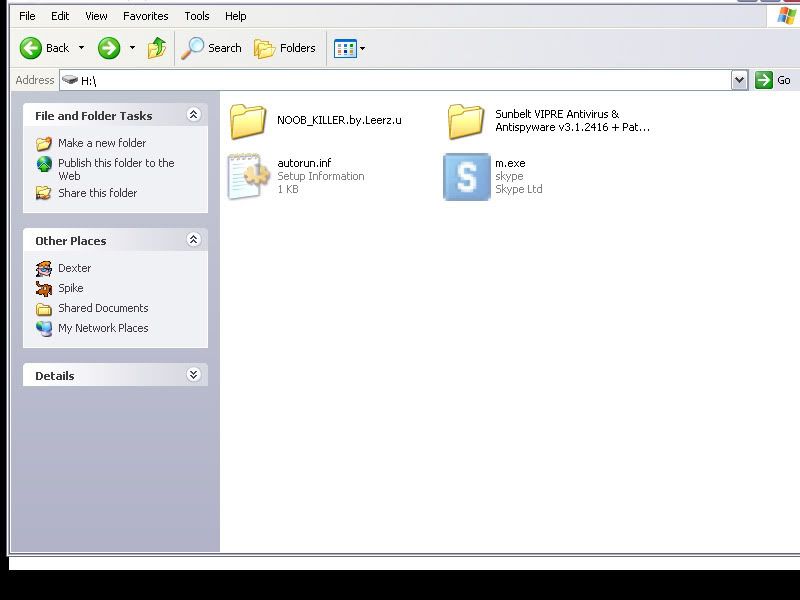Click the Other Places header text
800x600 pixels.
[71, 241]
